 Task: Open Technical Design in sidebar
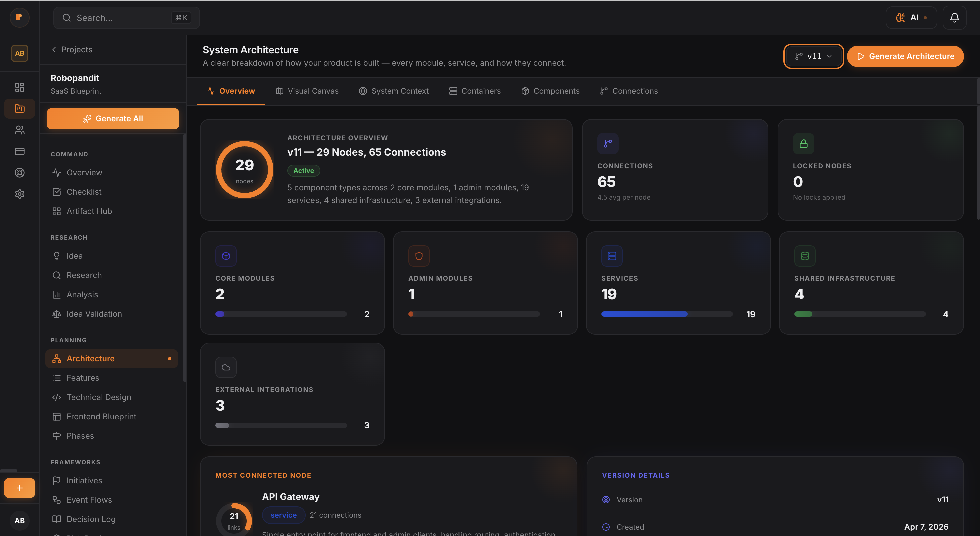click(99, 397)
